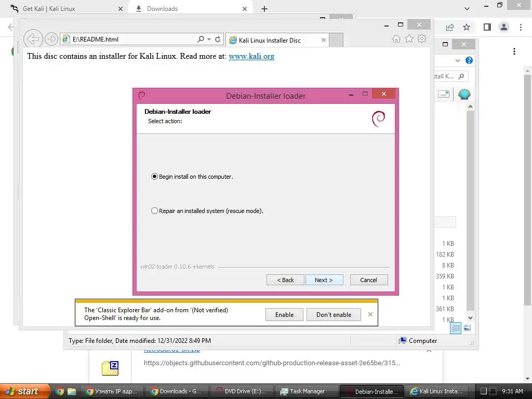Click the Explorer preview pane icon
The image size is (532, 399).
(444, 94)
